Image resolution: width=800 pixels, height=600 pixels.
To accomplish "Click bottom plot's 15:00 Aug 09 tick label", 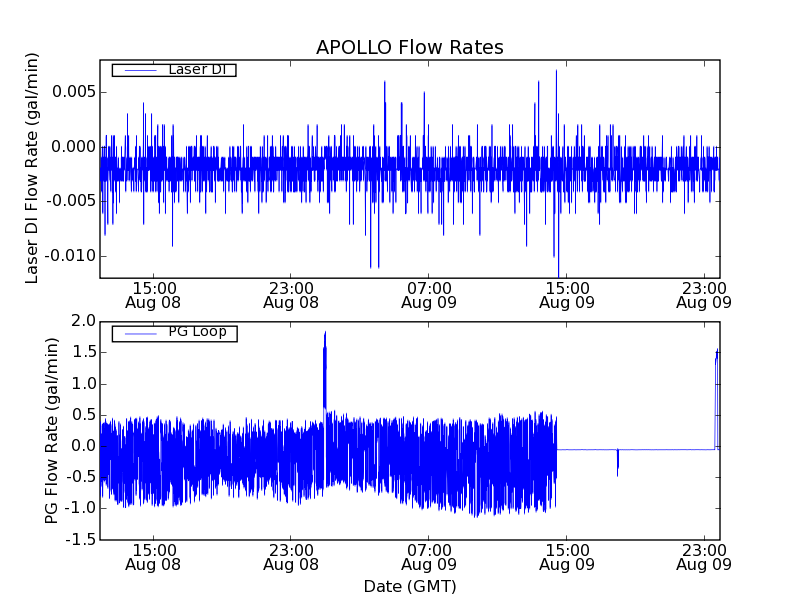I will coord(567,558).
